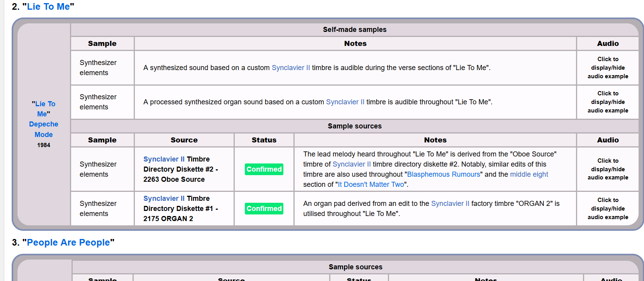Click the Depeche Mode artist link

click(44, 129)
